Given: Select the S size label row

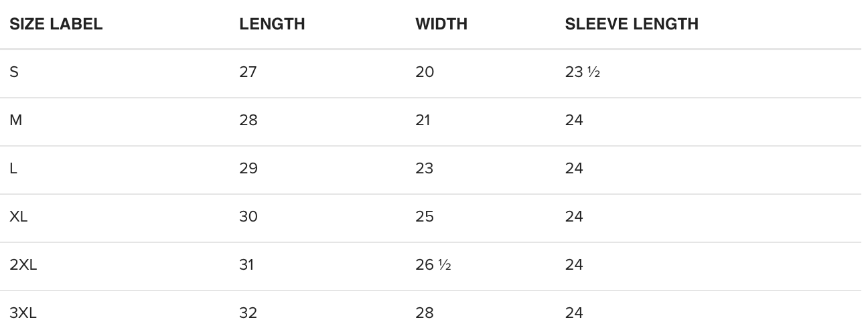Looking at the screenshot, I should [14, 72].
